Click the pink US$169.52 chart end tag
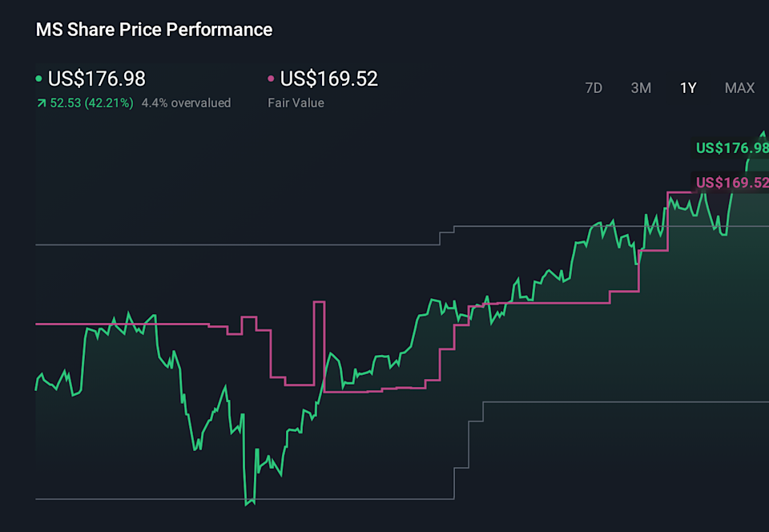This screenshot has width=769, height=532. tap(731, 183)
